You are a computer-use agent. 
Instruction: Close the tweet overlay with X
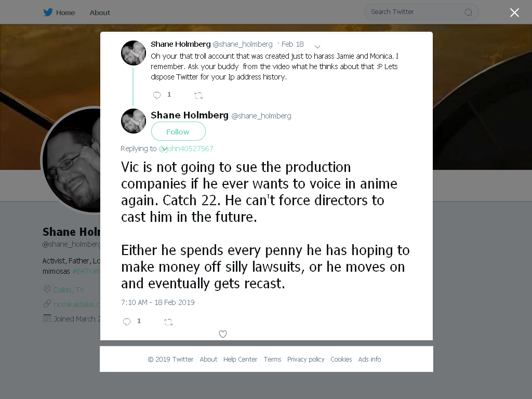tap(514, 12)
